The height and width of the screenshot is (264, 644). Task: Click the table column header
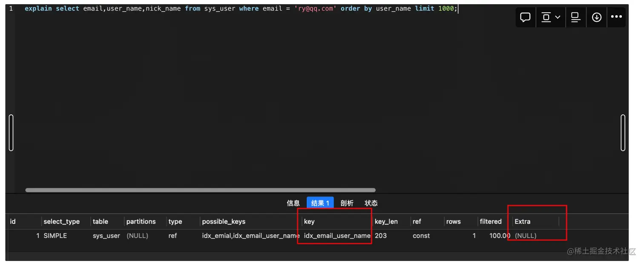101,221
